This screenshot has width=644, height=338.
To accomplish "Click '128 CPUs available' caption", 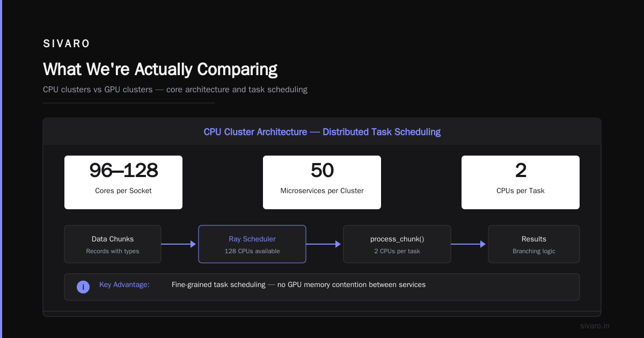I will click(x=252, y=251).
